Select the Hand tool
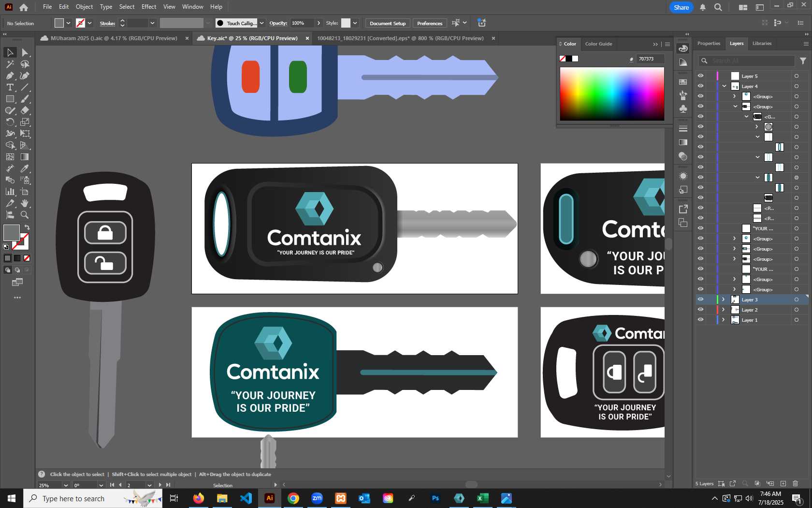Image resolution: width=812 pixels, height=508 pixels. (25, 203)
